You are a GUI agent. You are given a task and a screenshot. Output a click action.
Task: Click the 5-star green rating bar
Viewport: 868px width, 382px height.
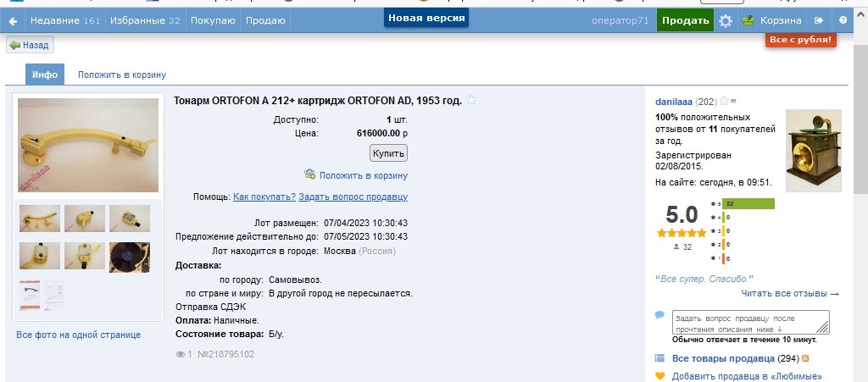coord(748,204)
